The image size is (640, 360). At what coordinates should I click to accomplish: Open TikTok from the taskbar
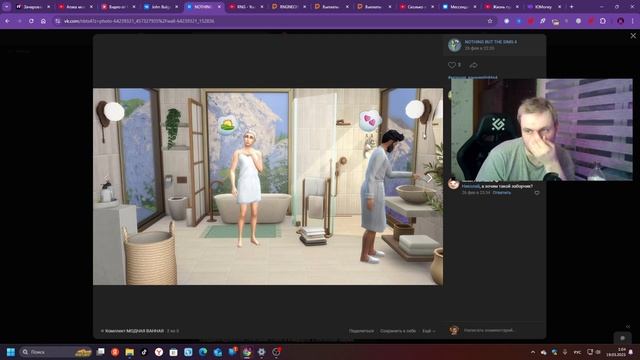click(144, 352)
